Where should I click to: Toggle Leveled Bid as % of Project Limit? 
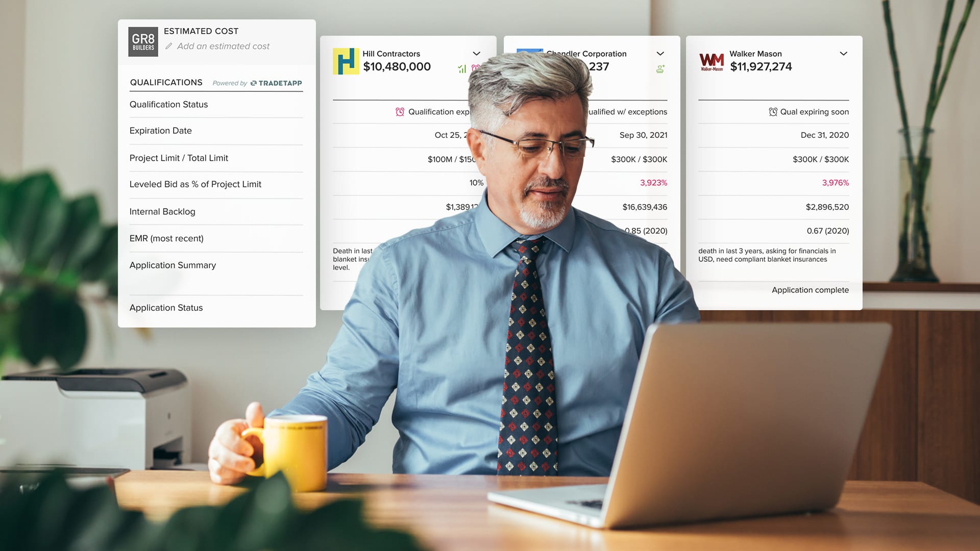pyautogui.click(x=195, y=184)
